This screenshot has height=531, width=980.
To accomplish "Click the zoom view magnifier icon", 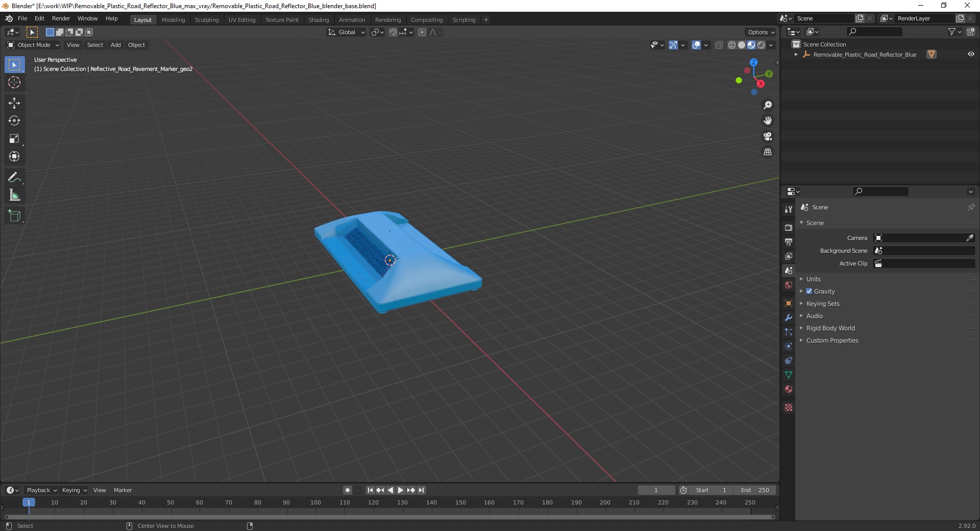I will click(768, 105).
